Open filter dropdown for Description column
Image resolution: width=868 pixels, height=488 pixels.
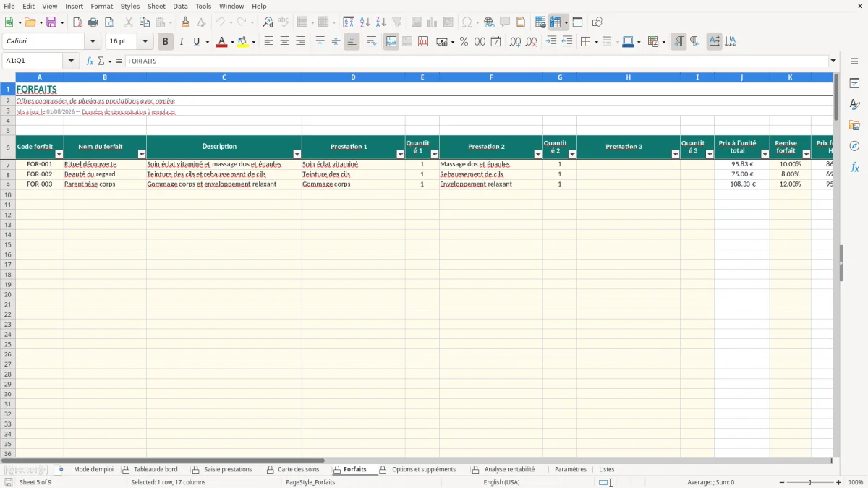[297, 155]
